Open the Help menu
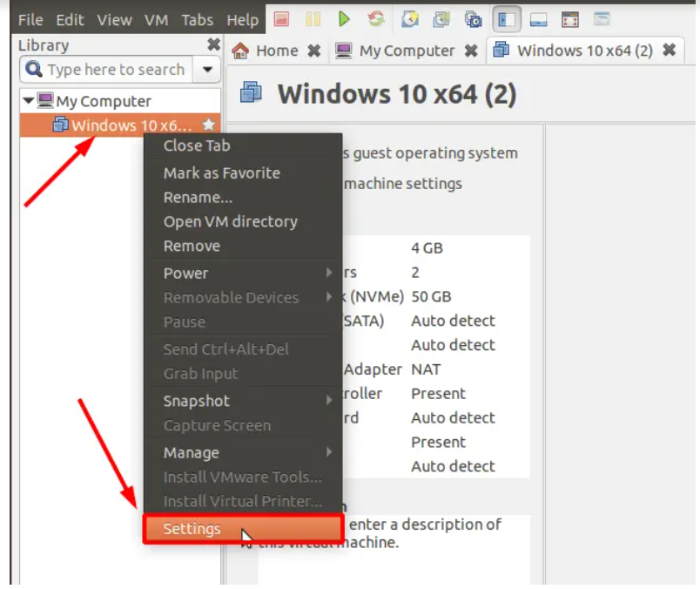 point(242,20)
